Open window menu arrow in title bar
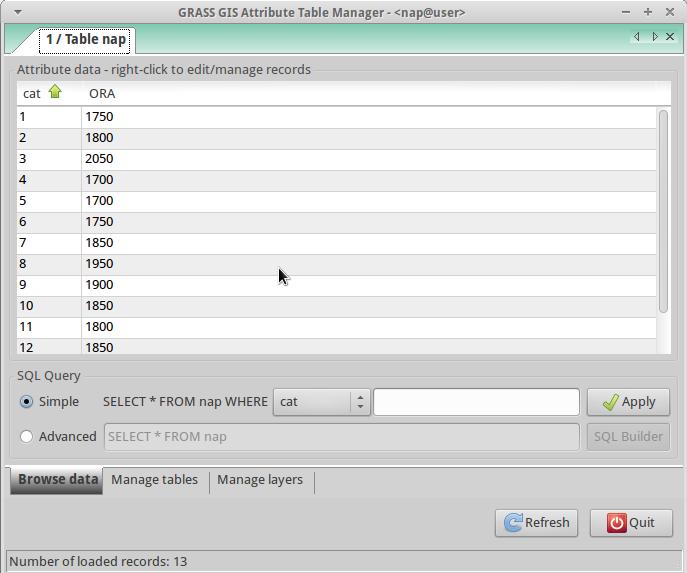The image size is (687, 573). 18,12
